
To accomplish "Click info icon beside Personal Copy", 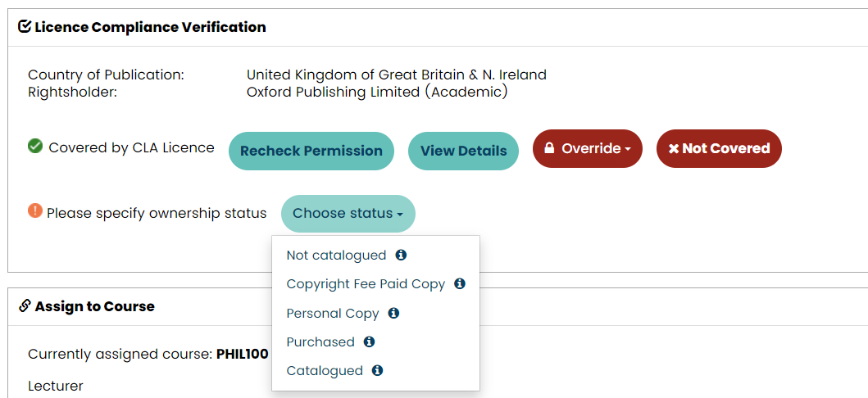I will point(393,313).
